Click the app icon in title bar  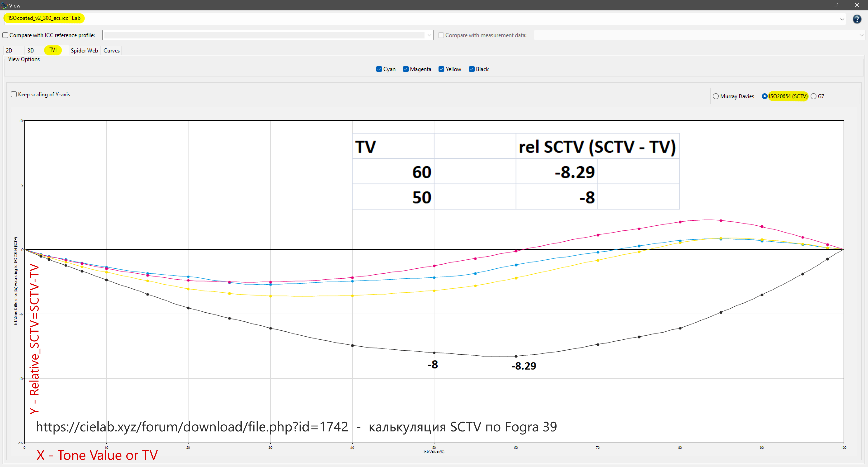[x=4, y=5]
